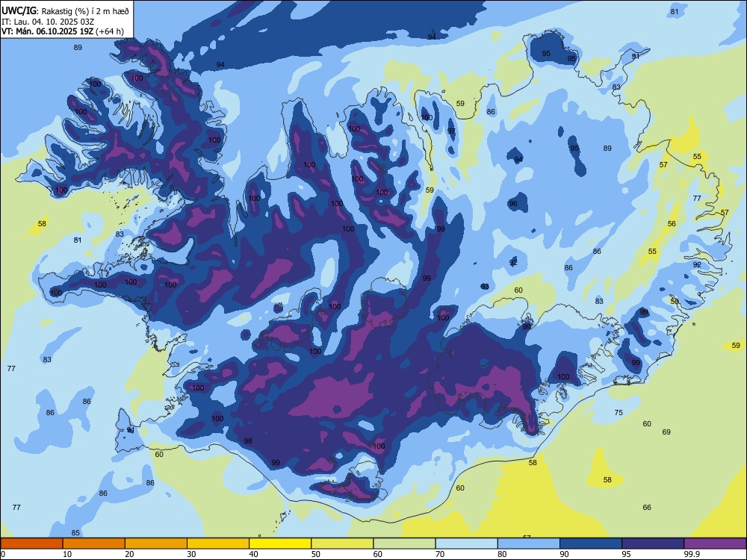Click the legend tick label "95"
Image resolution: width=747 pixels, height=560 pixels.
627,554
